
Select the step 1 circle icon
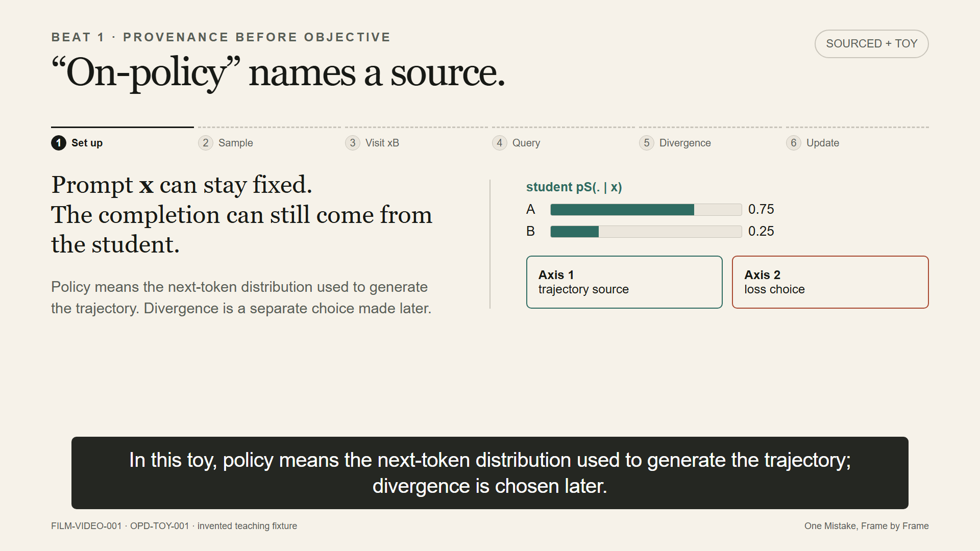(x=59, y=143)
